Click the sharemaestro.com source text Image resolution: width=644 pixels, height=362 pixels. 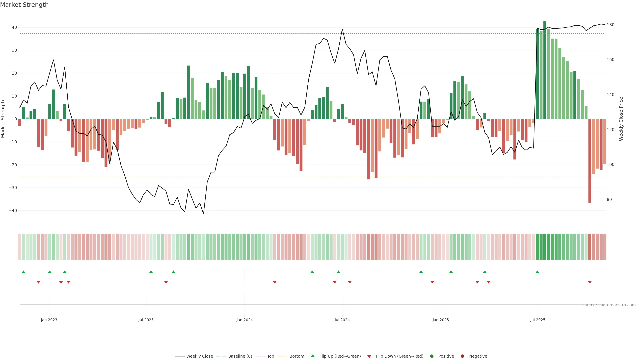pos(609,305)
